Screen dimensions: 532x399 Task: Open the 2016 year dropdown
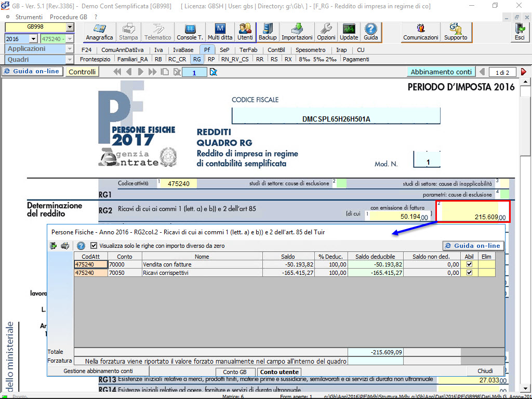click(33, 38)
